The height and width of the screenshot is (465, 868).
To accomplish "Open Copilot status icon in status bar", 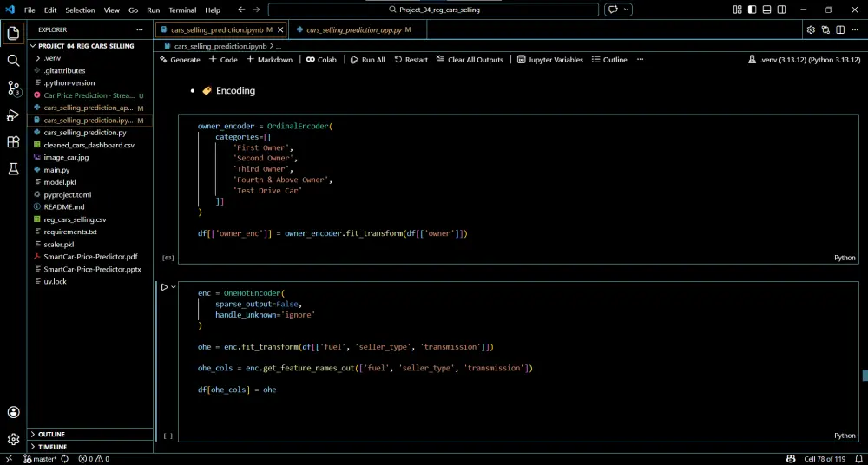I will point(792,459).
